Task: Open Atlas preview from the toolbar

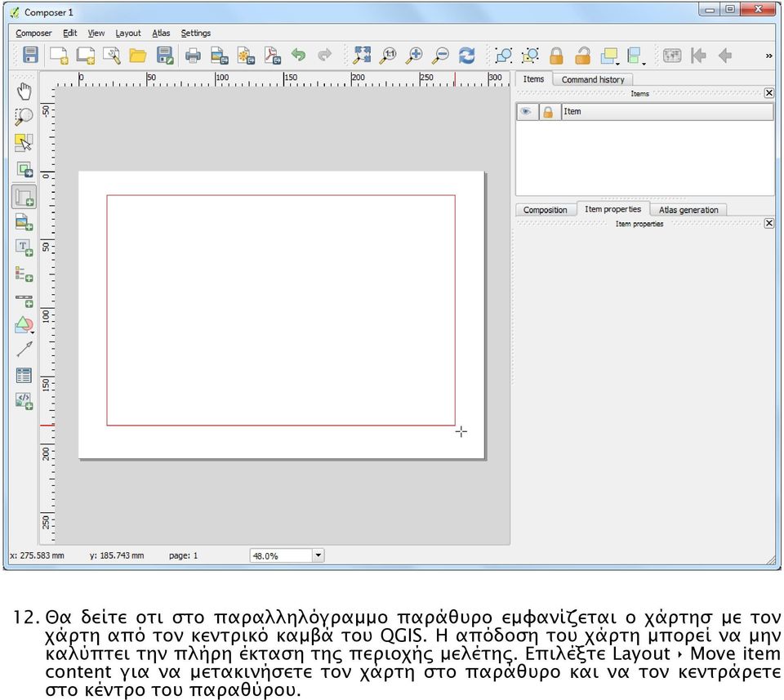Action: (x=672, y=55)
